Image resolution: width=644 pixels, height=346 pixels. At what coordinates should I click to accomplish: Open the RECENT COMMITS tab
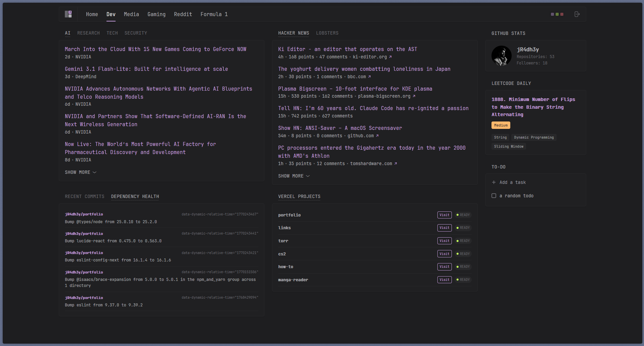coord(84,196)
